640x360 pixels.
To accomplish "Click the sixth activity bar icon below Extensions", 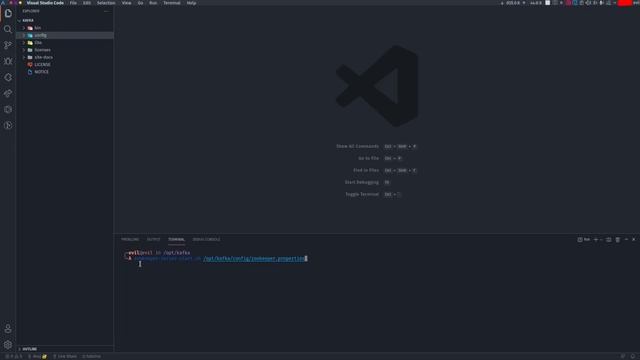I will [8, 93].
